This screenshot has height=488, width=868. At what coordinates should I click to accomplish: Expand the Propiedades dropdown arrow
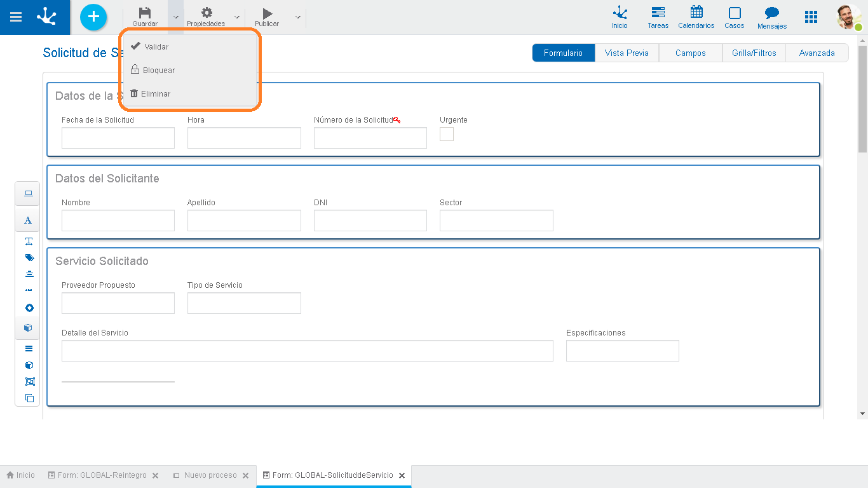click(237, 17)
